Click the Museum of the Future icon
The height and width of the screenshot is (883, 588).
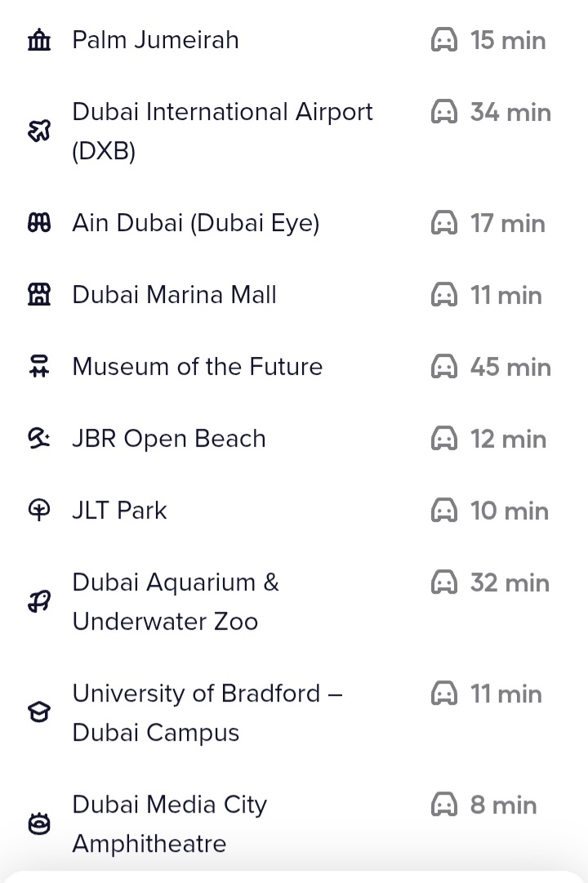[38, 368]
